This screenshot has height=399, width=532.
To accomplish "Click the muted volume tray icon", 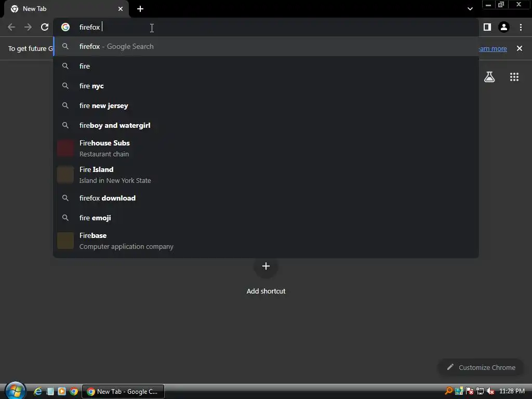I will tap(490, 391).
